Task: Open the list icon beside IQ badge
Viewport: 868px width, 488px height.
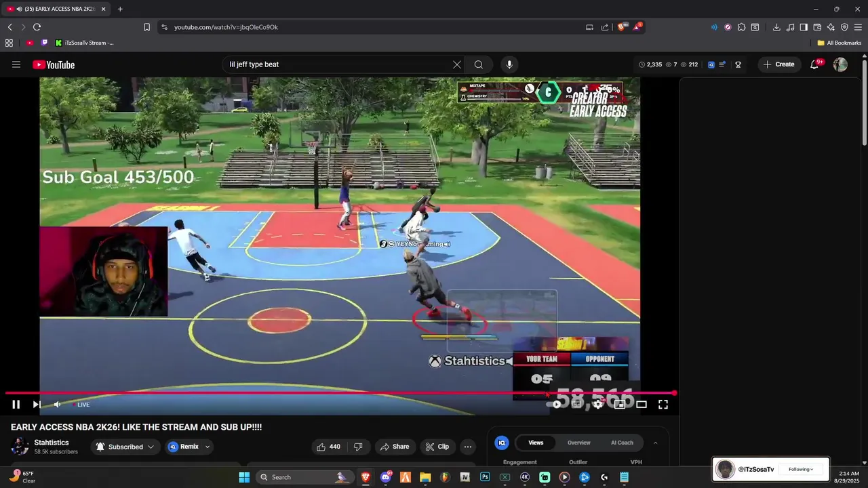Action: 723,64
